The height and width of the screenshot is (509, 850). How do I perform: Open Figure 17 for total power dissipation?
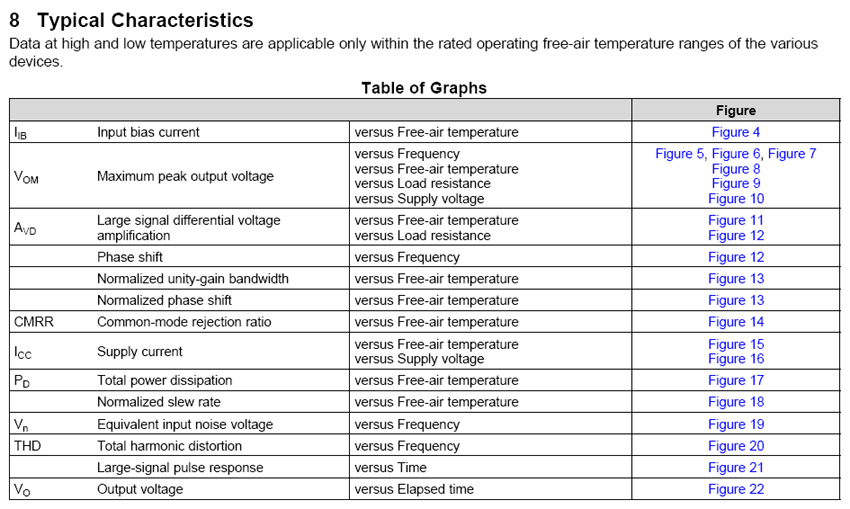click(735, 381)
